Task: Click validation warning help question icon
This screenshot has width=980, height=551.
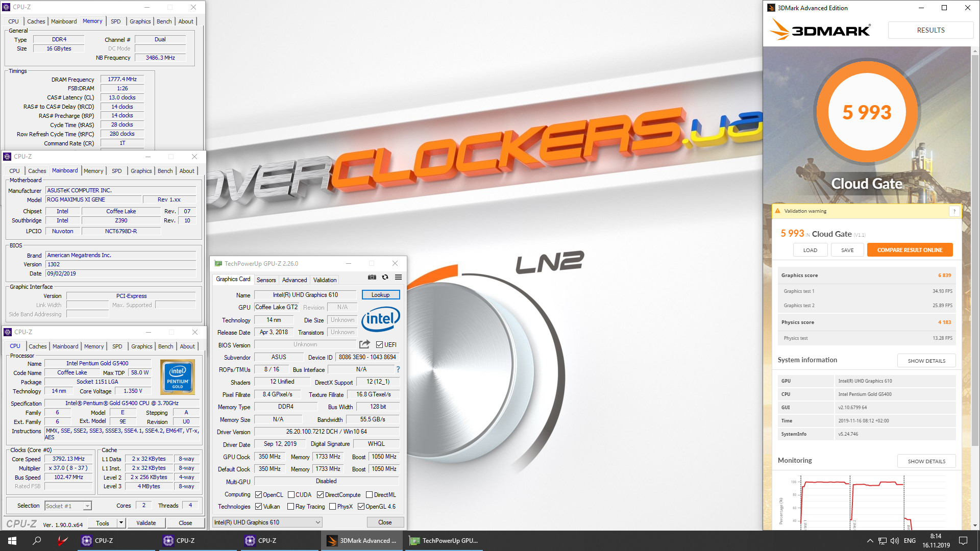Action: tap(954, 211)
